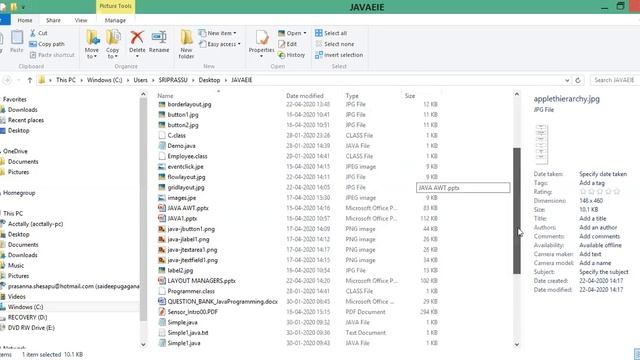Select RECOVERY (D:) drive
The image size is (640, 360).
[x=27, y=317]
